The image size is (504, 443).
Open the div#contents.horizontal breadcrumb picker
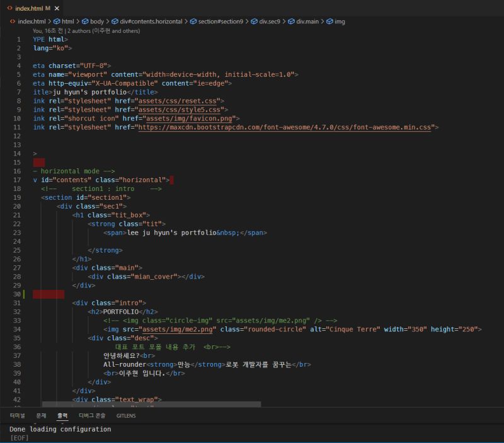coord(150,21)
